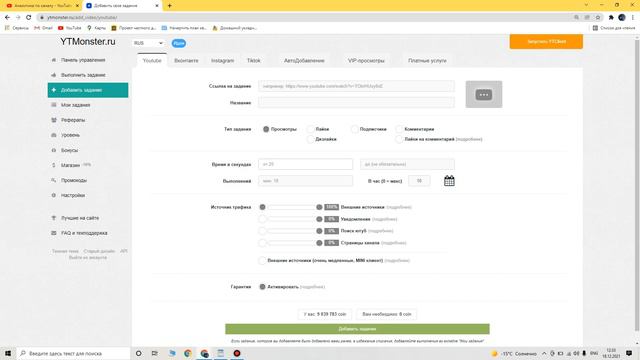This screenshot has height=360, width=640.
Task: Click the icon beside Уровень
Action: [53, 135]
